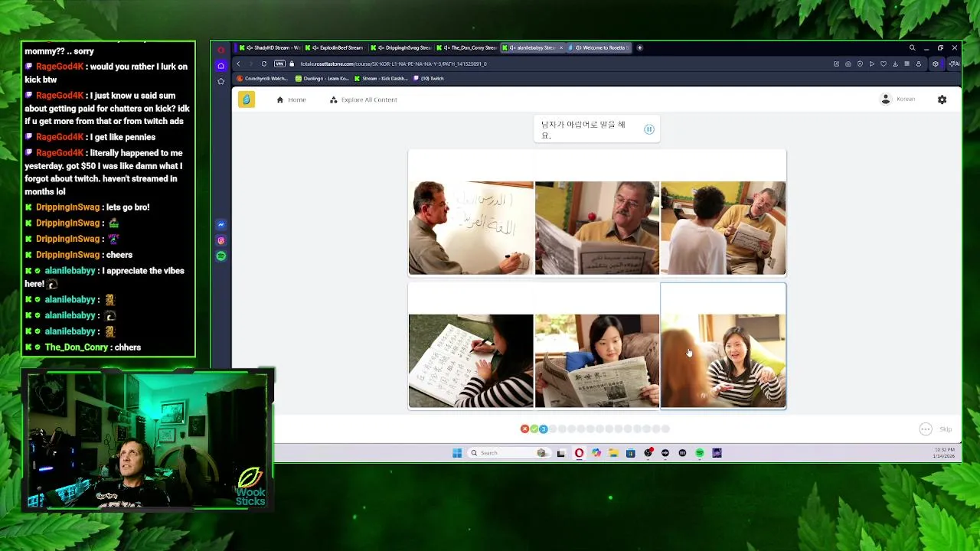Open the Korean user profile
Screen dimensions: 980x551
point(898,99)
